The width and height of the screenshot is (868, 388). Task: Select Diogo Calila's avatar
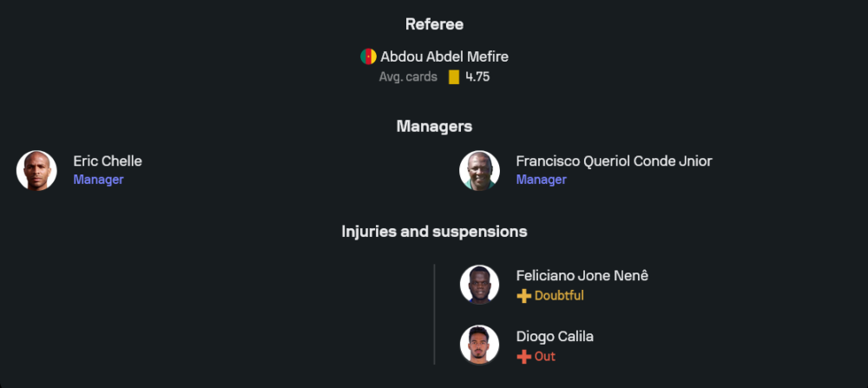(x=479, y=345)
